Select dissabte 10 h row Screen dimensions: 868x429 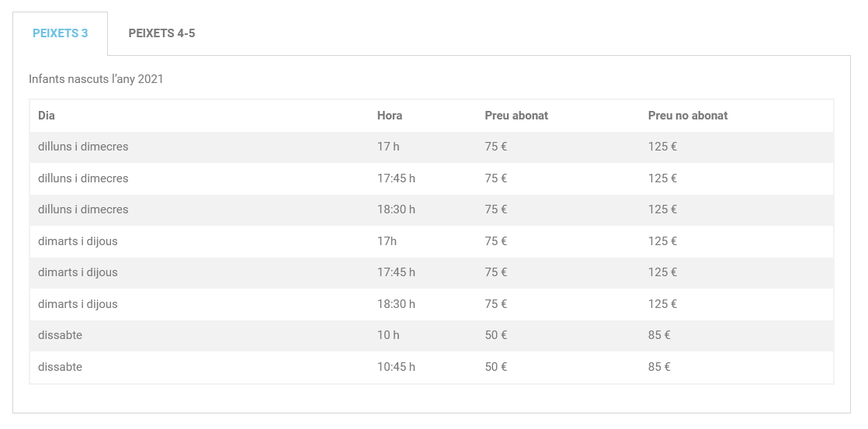pyautogui.click(x=432, y=336)
